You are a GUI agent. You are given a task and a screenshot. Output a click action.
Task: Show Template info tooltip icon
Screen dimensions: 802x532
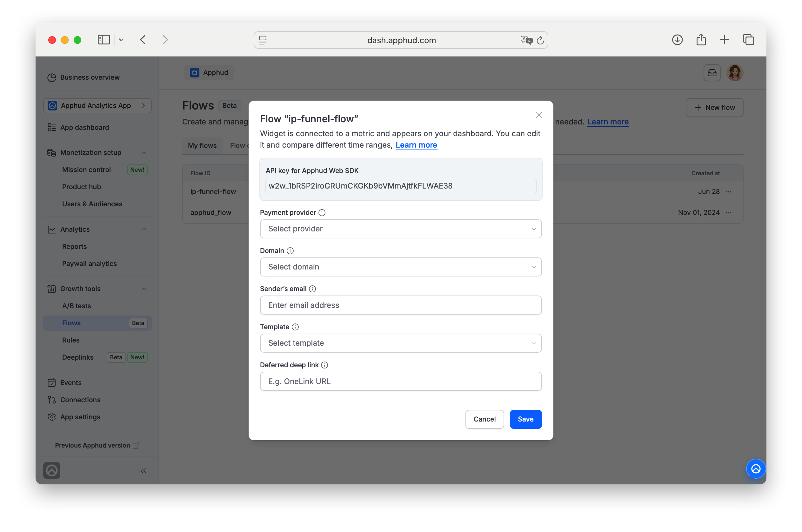coord(295,327)
